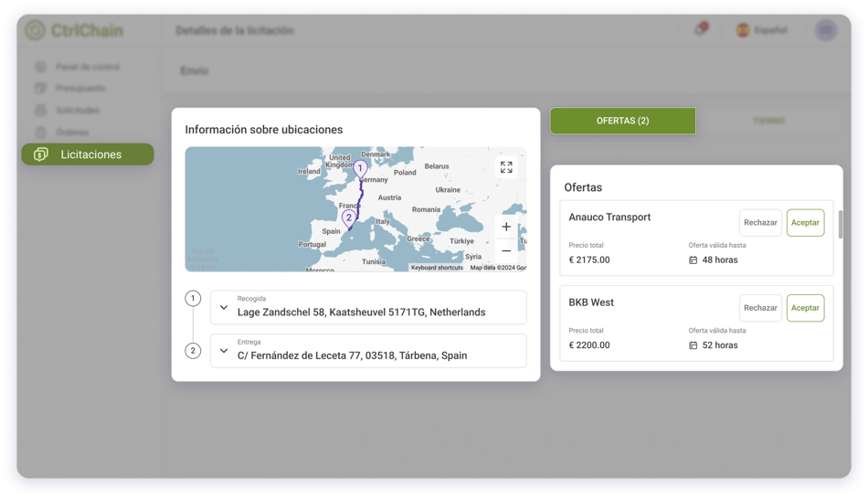Screen dimensions: 868x498
Task: Click map marker 1 in the Netherlands
Action: point(360,169)
